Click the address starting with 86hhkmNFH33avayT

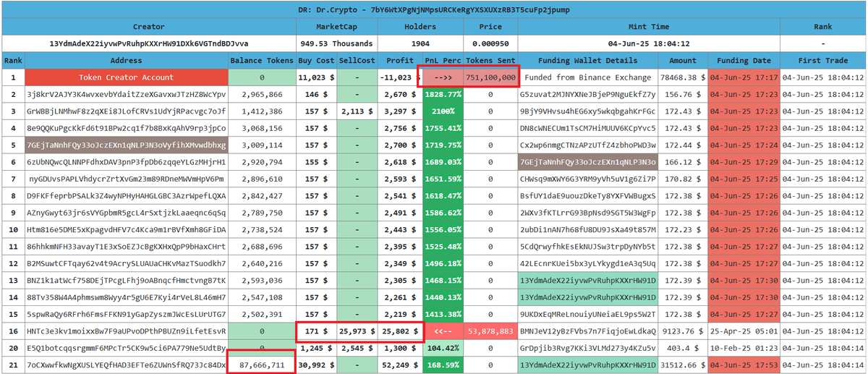(x=126, y=247)
